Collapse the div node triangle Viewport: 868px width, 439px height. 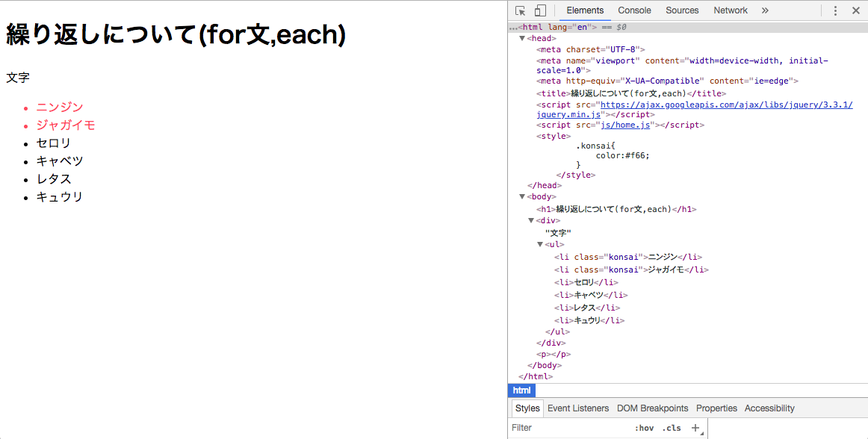click(x=531, y=220)
